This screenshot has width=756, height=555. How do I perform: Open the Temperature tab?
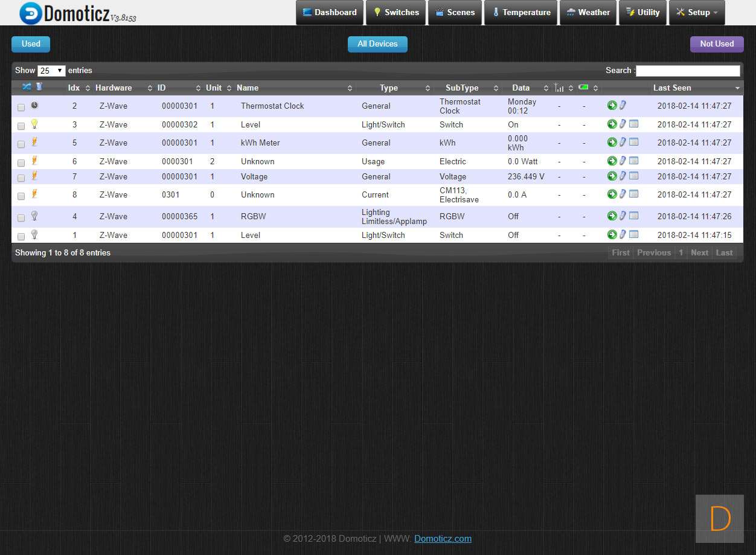pyautogui.click(x=521, y=13)
